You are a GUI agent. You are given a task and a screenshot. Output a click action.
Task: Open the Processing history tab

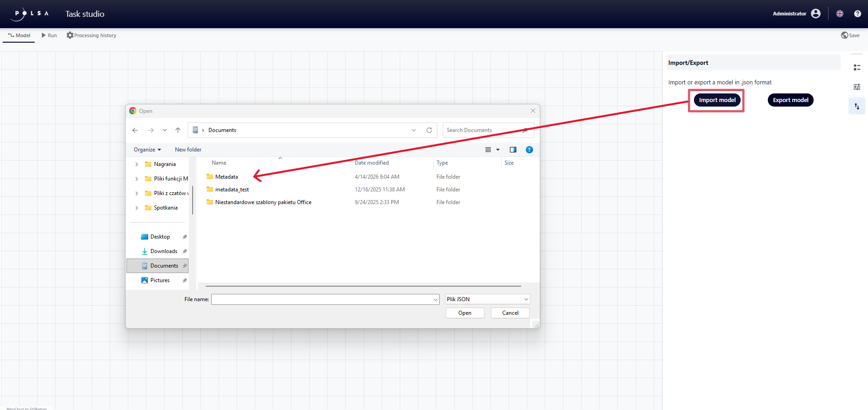coord(92,35)
